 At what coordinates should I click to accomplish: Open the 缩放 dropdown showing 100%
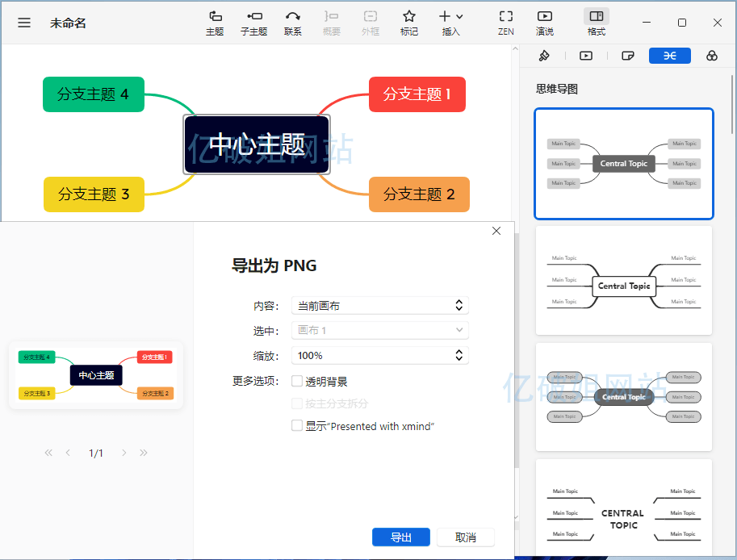tap(379, 354)
